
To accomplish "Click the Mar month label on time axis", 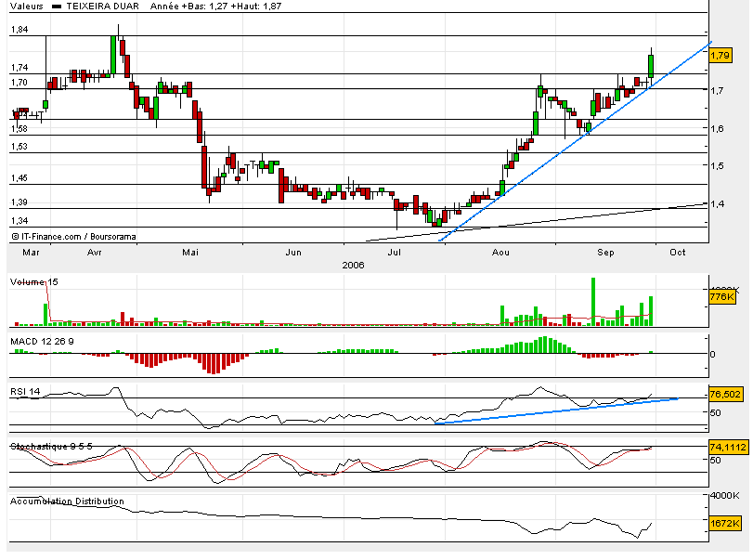I will click(32, 253).
